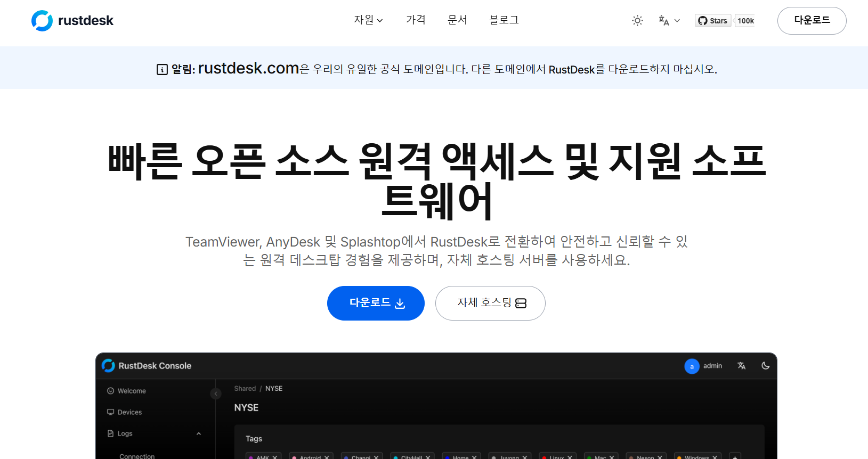Open the 가격 page from the navigation

pyautogui.click(x=416, y=20)
